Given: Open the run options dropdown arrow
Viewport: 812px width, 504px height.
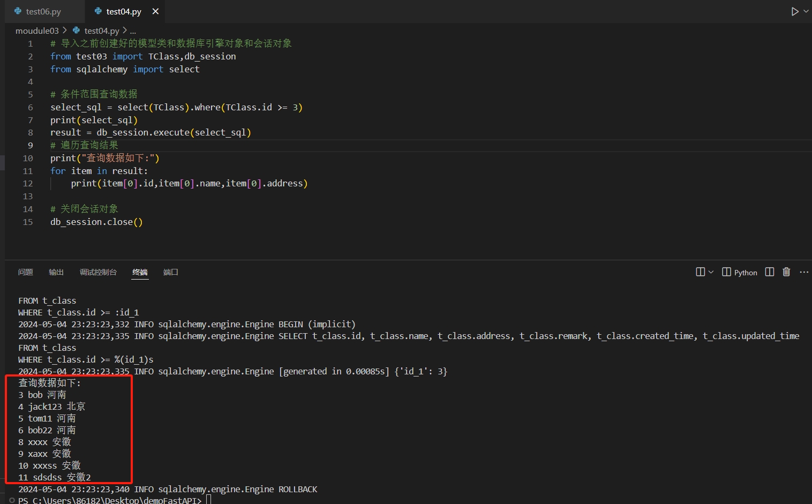Looking at the screenshot, I should coord(806,11).
